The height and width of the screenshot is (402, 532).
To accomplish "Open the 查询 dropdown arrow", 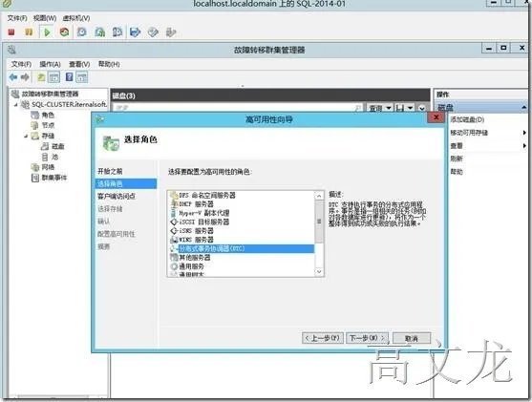I will [x=389, y=108].
